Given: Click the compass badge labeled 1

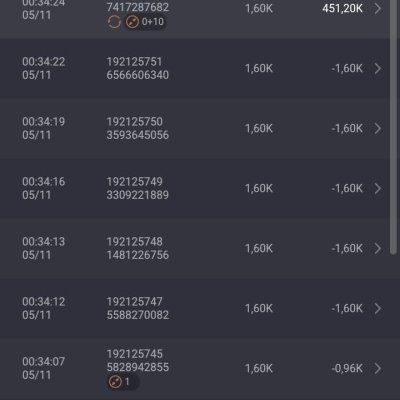Looking at the screenshot, I should (x=123, y=382).
